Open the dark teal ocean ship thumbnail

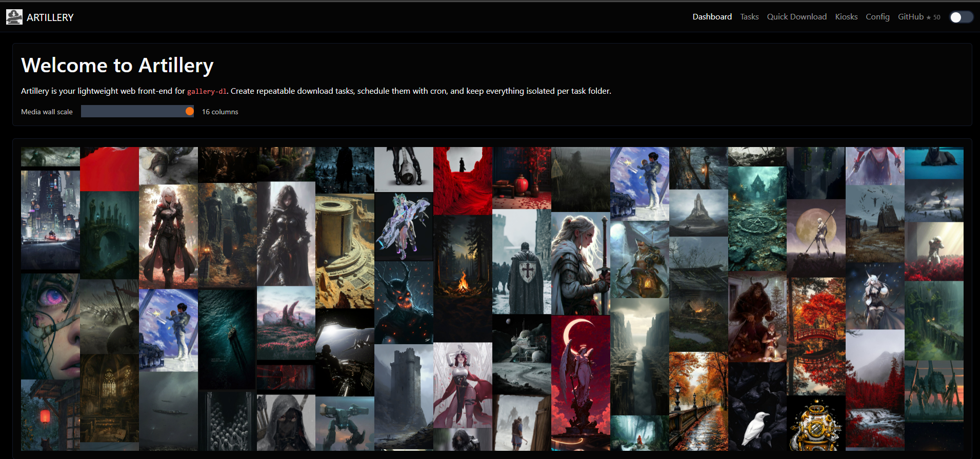[227, 339]
